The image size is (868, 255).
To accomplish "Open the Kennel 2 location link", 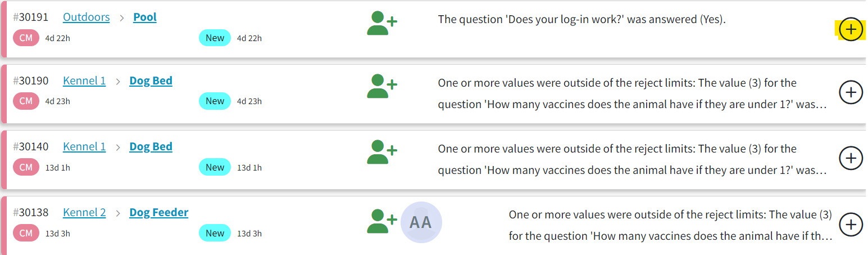I will pos(84,212).
